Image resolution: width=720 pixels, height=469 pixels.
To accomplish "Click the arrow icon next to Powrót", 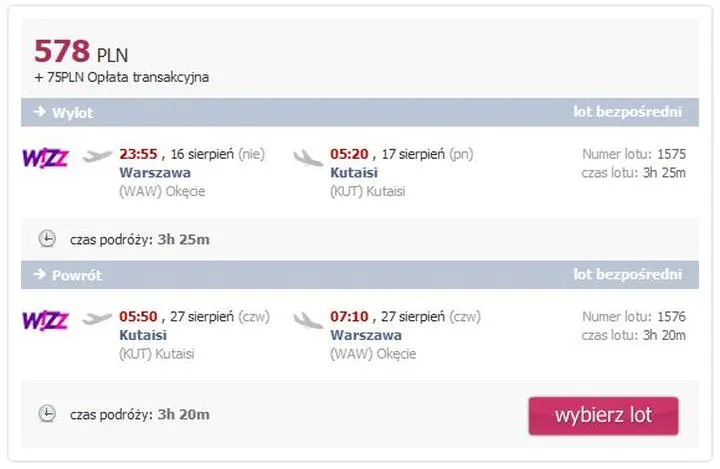I will tap(40, 274).
